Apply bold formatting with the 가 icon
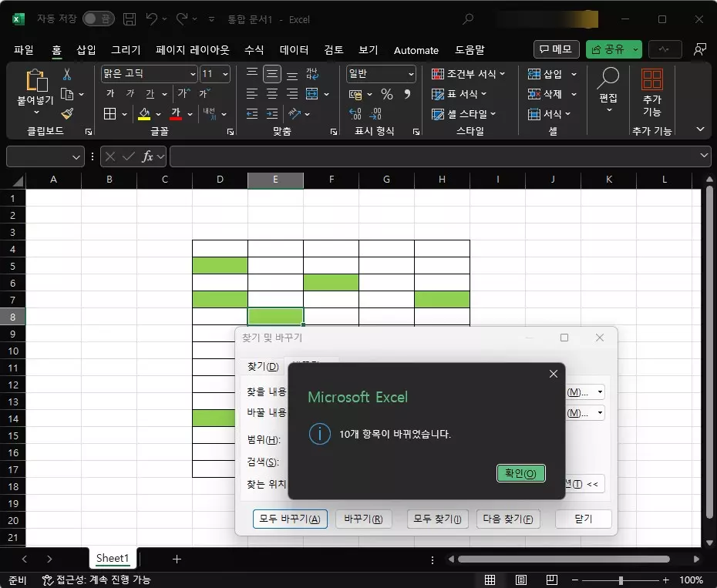The width and height of the screenshot is (717, 588). pos(109,93)
